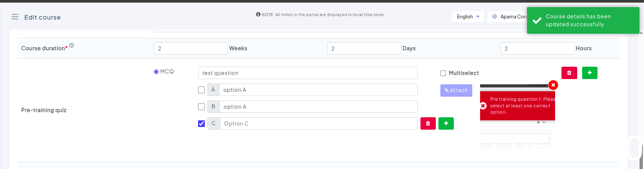The height and width of the screenshot is (169, 644).
Task: Expand the dropdown chevron below the error popup
Action: pos(544,122)
